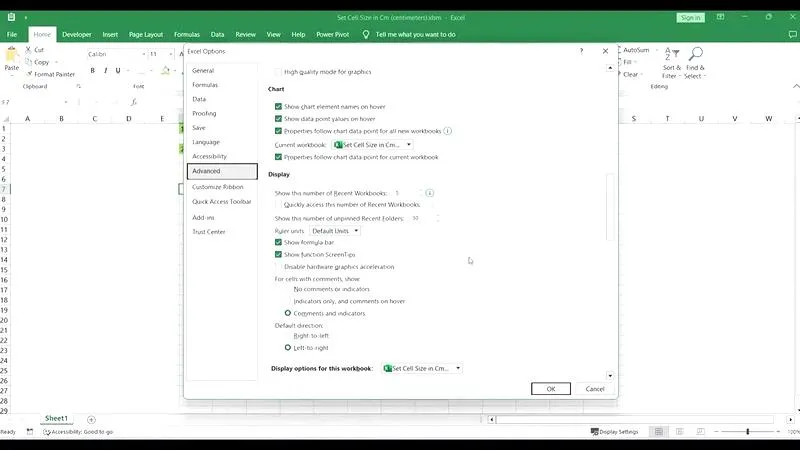Click info icon beside chart data point option
The image size is (800, 450).
click(x=447, y=131)
